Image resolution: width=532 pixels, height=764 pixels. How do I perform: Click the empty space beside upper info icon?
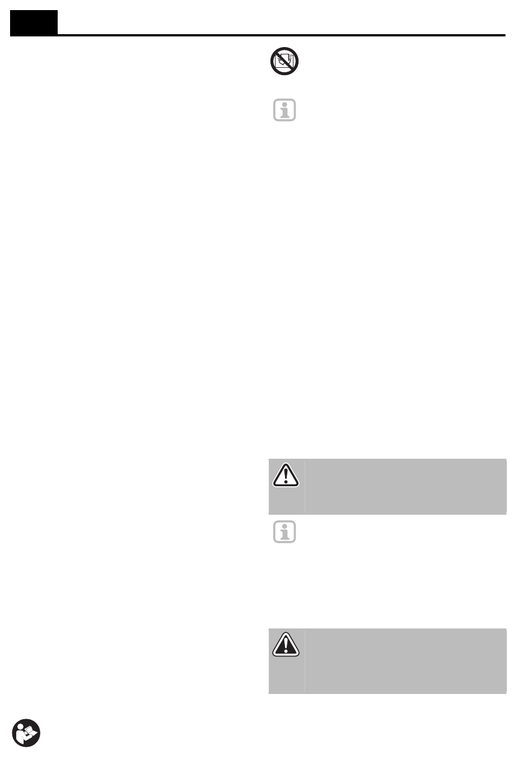coord(403,110)
